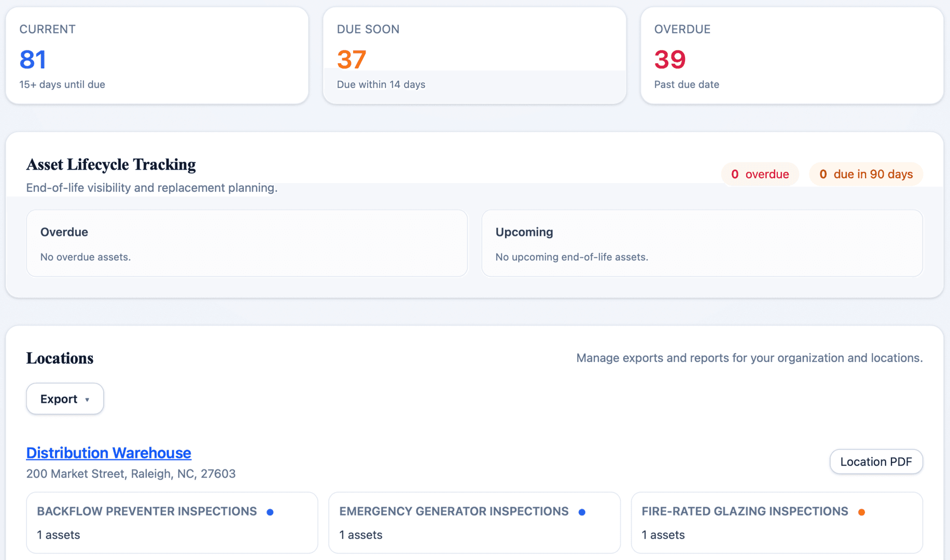Click the Locations section heading
The image size is (950, 560).
[x=60, y=358]
